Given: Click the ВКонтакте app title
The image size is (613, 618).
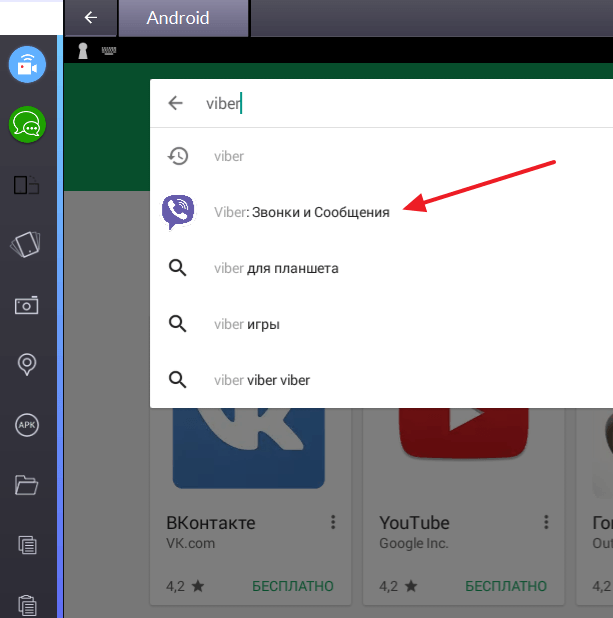Looking at the screenshot, I should [211, 523].
